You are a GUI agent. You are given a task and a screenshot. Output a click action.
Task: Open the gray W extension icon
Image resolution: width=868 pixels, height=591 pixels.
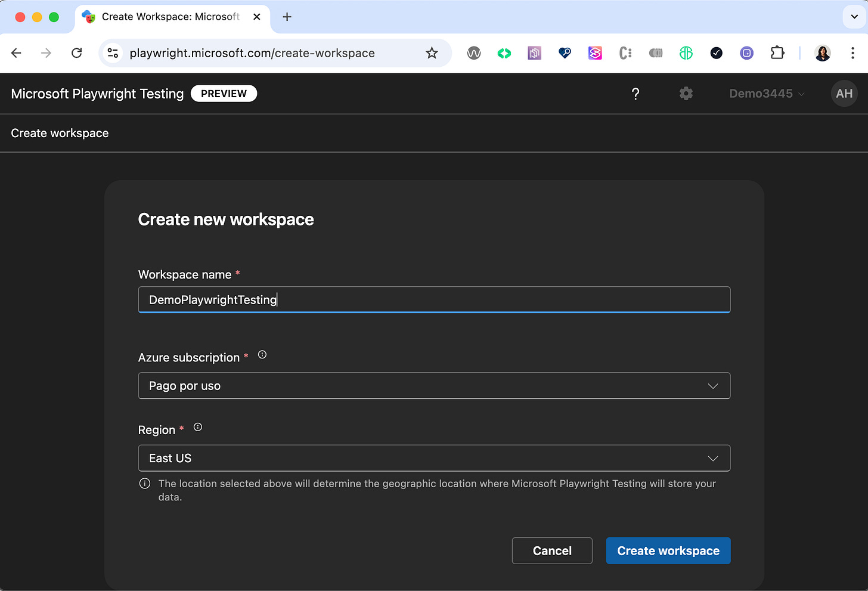474,53
